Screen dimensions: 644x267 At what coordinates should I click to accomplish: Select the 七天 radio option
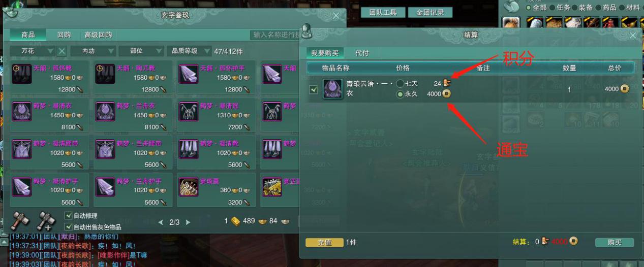point(400,83)
